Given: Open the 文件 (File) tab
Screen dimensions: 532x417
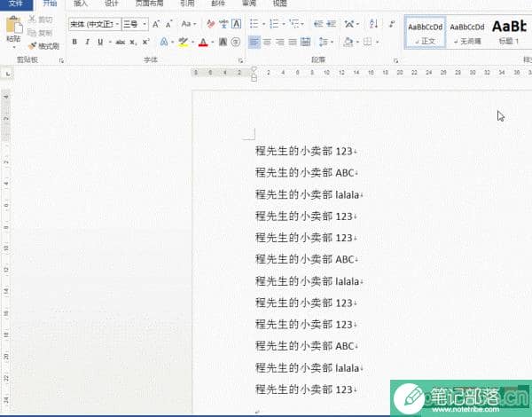Looking at the screenshot, I should tap(16, 4).
